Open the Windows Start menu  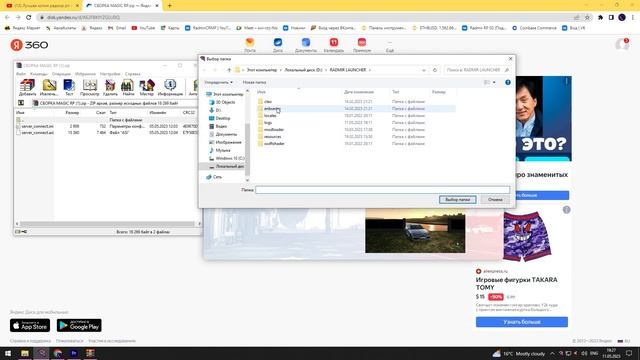[8, 353]
